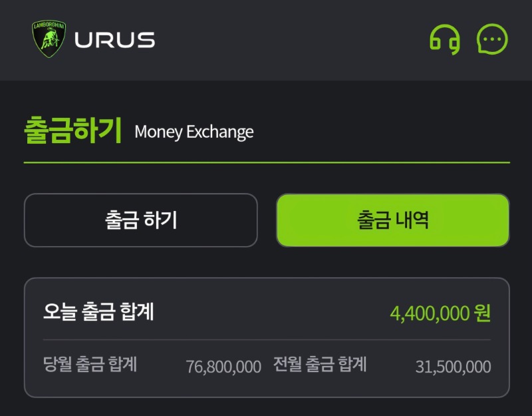Image resolution: width=532 pixels, height=416 pixels.
Task: Click this month's total 76,800,000 value
Action: tap(223, 367)
